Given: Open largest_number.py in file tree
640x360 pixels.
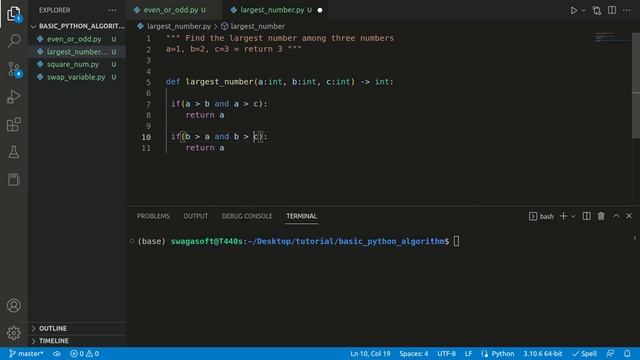Looking at the screenshot, I should coord(77,52).
